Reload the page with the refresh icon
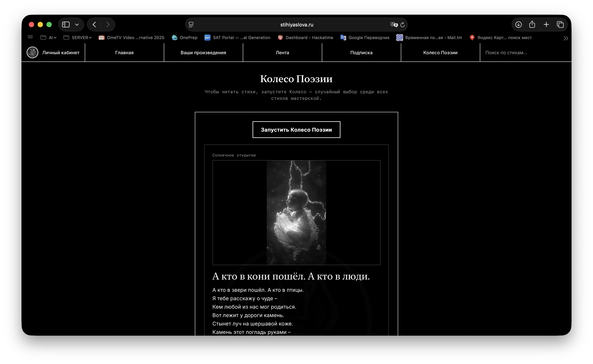 [x=402, y=25]
